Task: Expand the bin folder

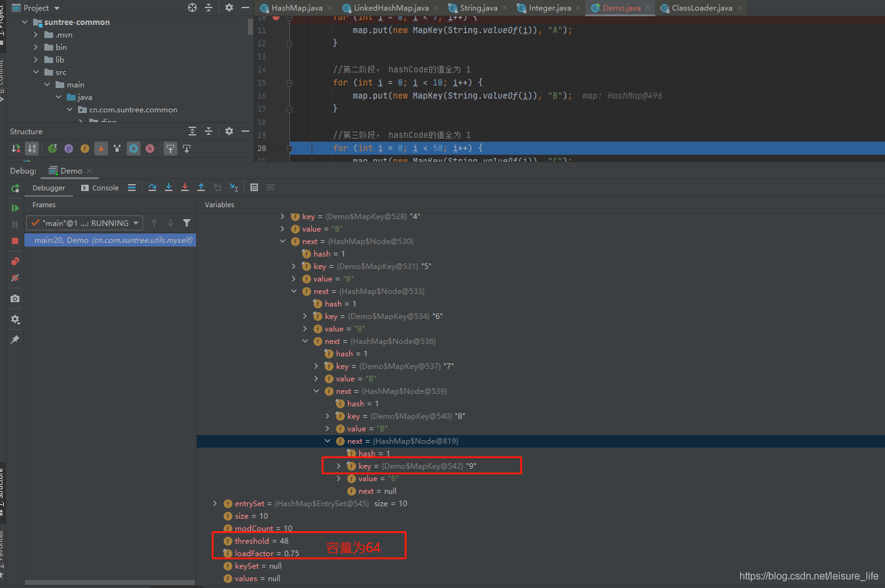Action: click(36, 47)
